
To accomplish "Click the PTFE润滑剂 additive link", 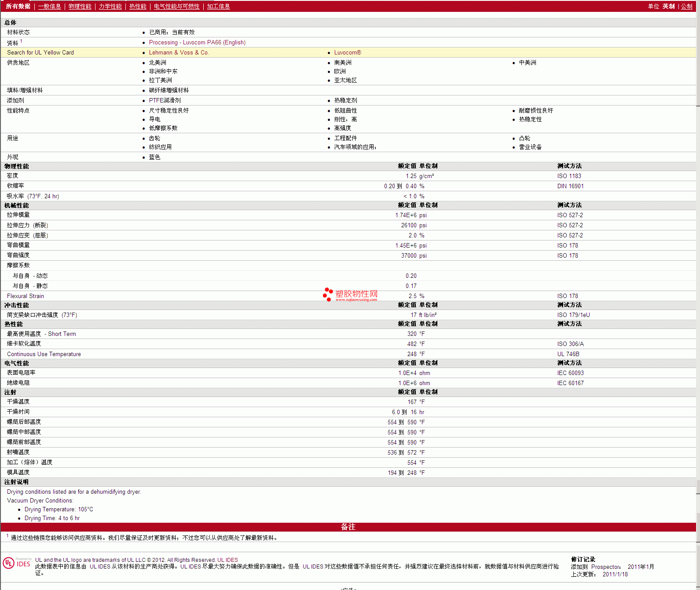I will click(165, 101).
